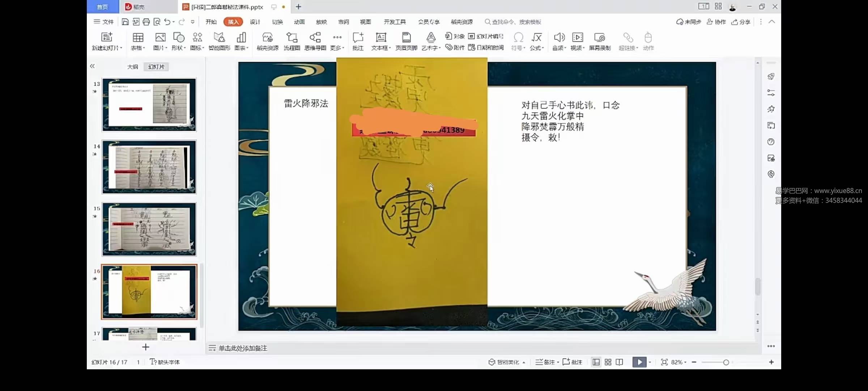This screenshot has width=868, height=391.
Task: Open the Flowchart (流程图) tool
Action: click(x=292, y=38)
